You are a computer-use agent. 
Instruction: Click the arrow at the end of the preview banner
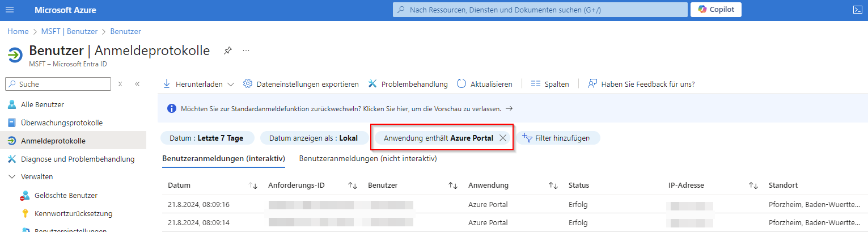[509, 108]
